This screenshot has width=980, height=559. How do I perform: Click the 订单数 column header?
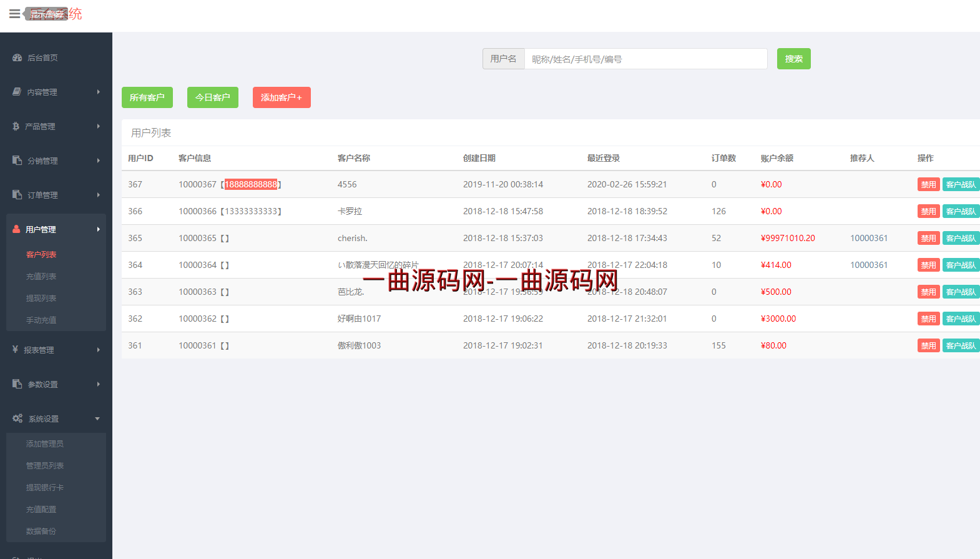(723, 158)
